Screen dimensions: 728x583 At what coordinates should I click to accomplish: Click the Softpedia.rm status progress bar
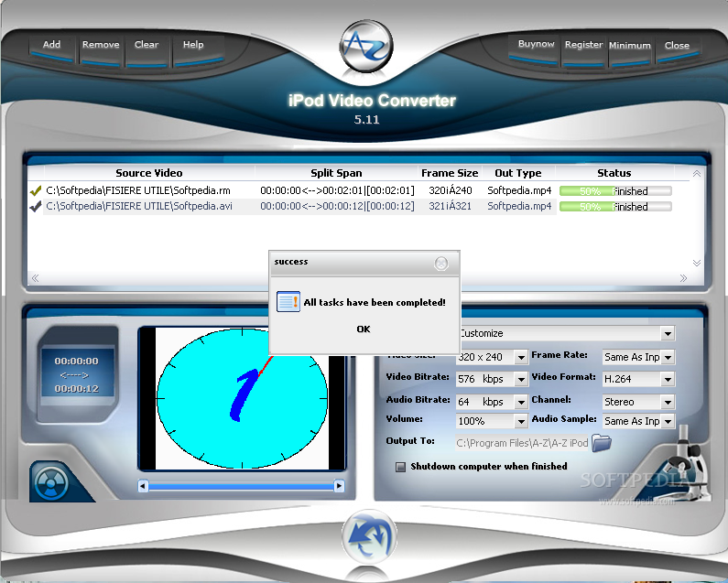tap(615, 190)
